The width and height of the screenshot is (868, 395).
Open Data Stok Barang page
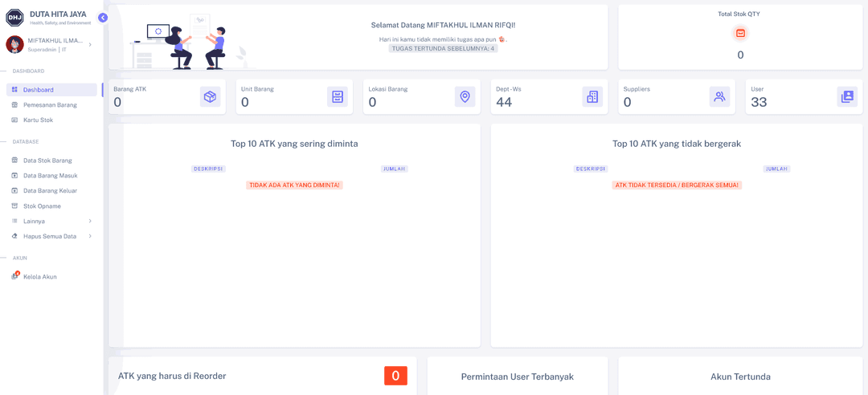47,161
